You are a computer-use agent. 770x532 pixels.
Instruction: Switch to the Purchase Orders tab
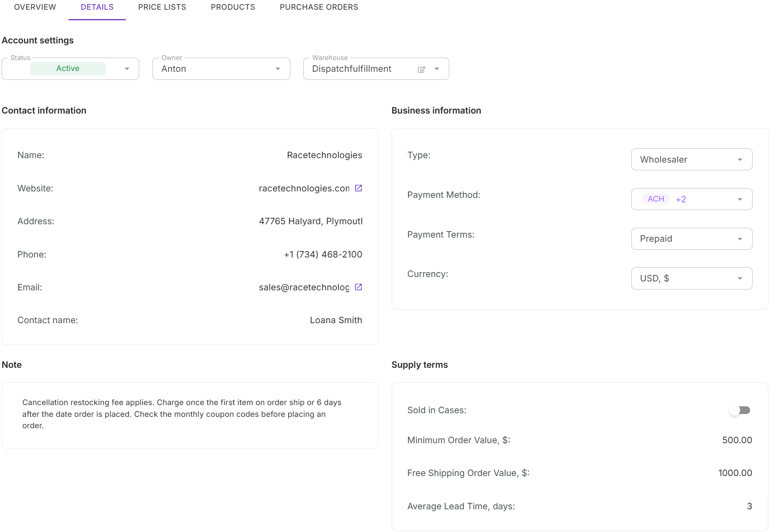pos(319,7)
